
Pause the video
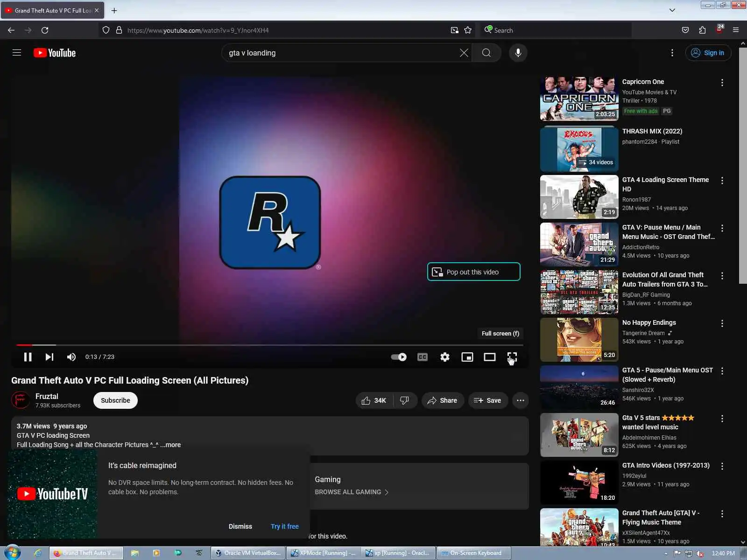point(28,357)
